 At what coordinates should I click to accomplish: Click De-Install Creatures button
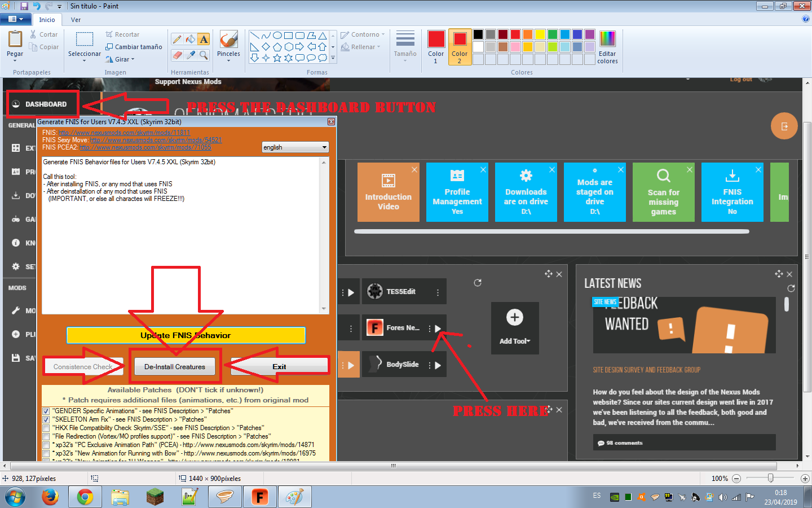click(175, 367)
